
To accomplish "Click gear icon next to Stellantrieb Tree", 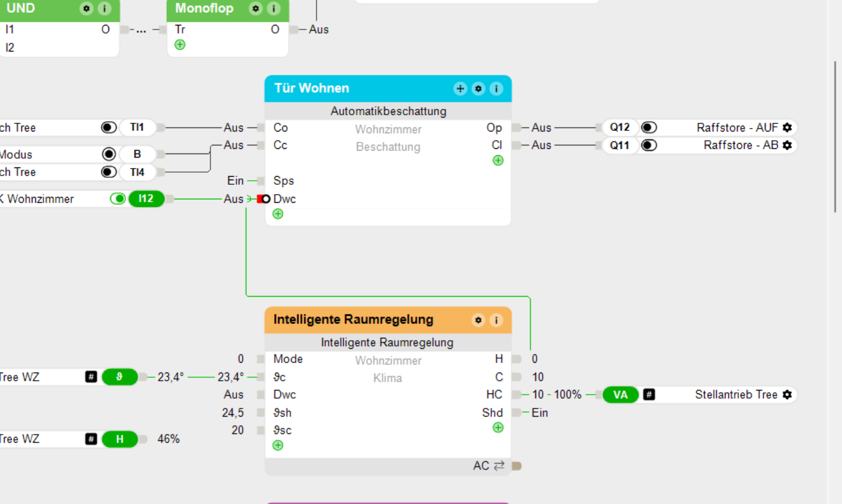I will tap(787, 395).
